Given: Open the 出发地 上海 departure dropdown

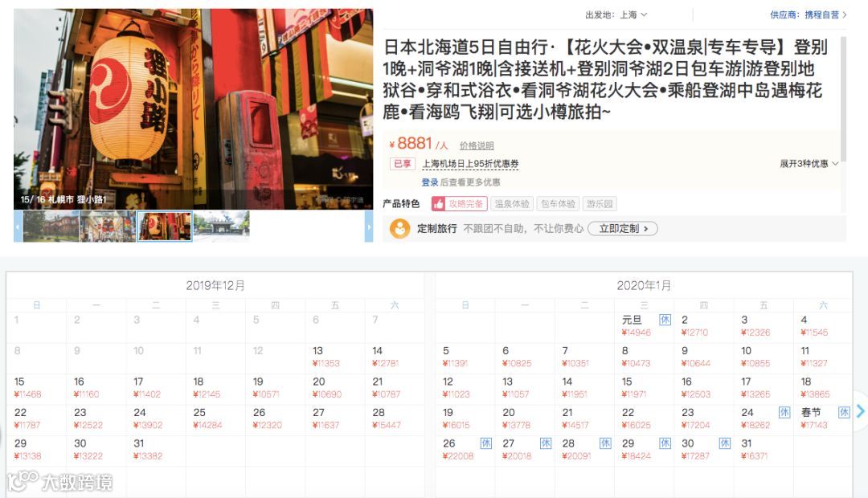Looking at the screenshot, I should click(x=616, y=15).
